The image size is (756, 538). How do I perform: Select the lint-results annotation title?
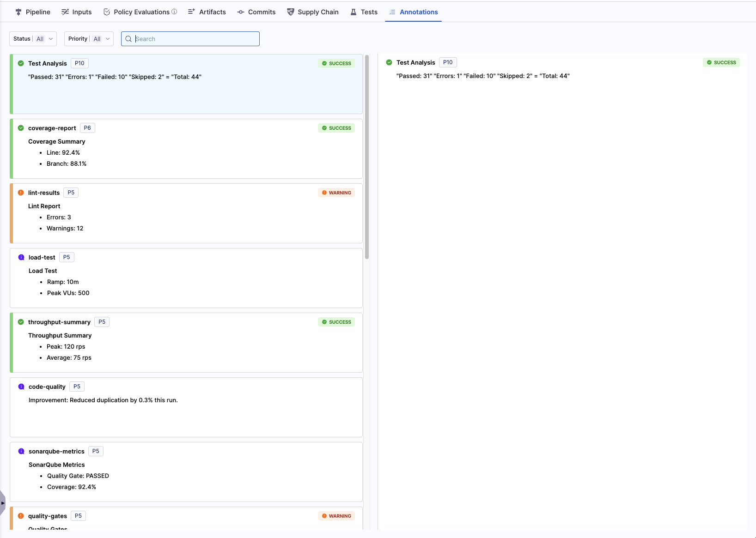(x=44, y=193)
